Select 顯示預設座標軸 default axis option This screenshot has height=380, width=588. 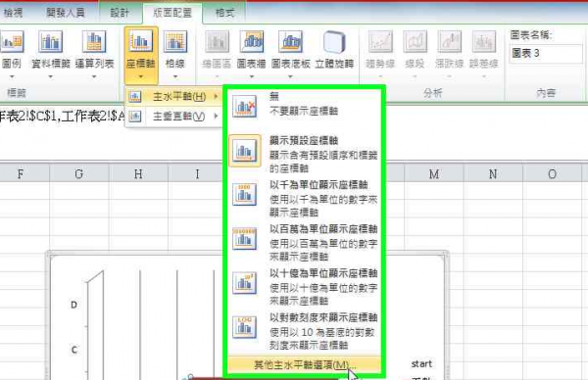click(304, 153)
